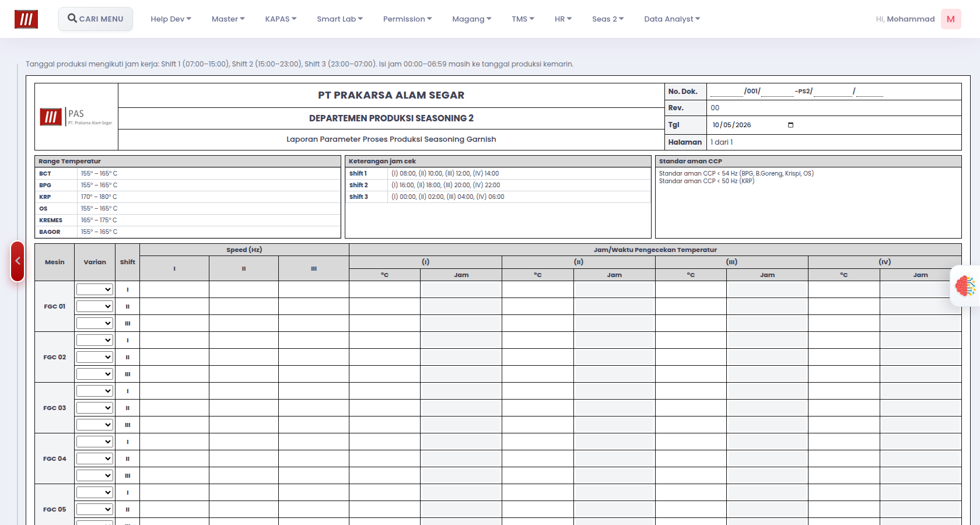980x525 pixels.
Task: Open the Magang menu
Action: (x=471, y=19)
